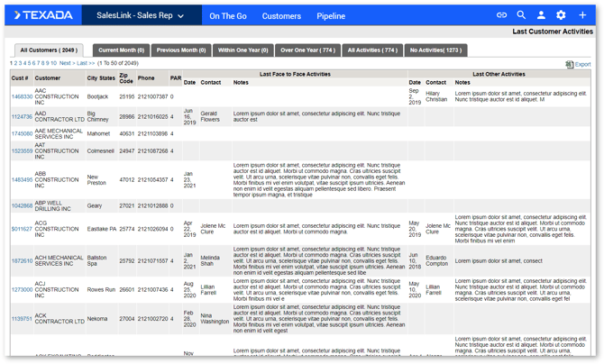Select the Over One Year tab
The image size is (604, 364).
[x=307, y=50]
